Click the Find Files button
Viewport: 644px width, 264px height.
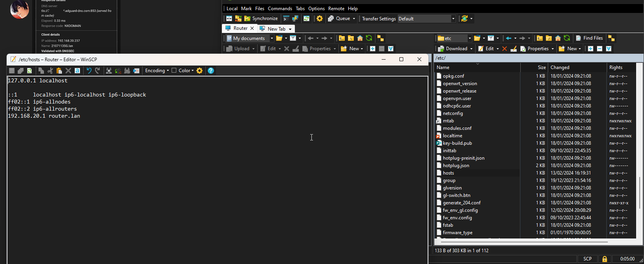(x=589, y=38)
